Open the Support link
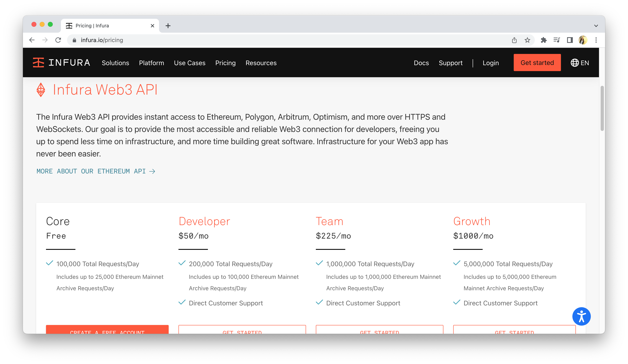This screenshot has height=364, width=628. pyautogui.click(x=451, y=63)
